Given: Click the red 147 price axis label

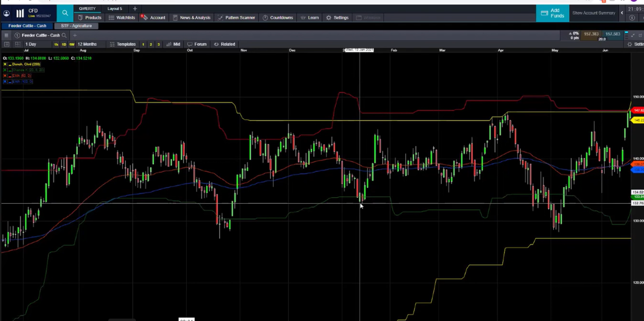Looking at the screenshot, I should (x=638, y=110).
